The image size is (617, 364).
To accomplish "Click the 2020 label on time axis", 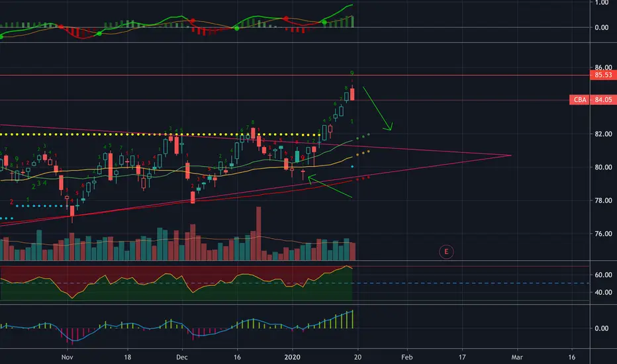I will tap(292, 357).
